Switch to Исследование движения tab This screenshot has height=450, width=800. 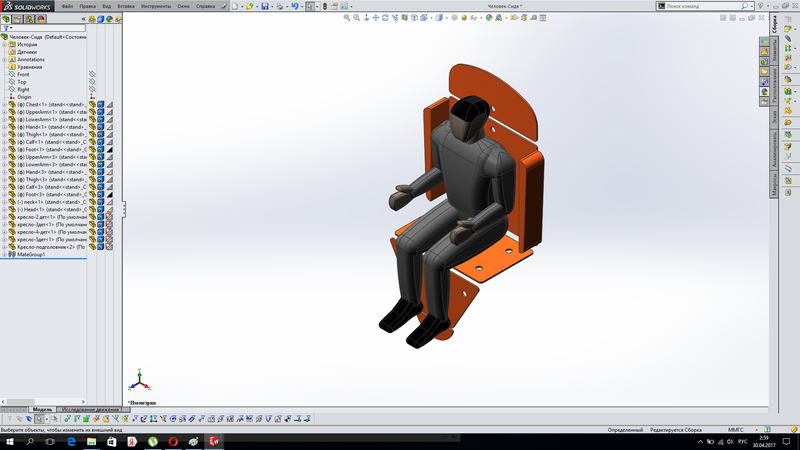tap(92, 410)
